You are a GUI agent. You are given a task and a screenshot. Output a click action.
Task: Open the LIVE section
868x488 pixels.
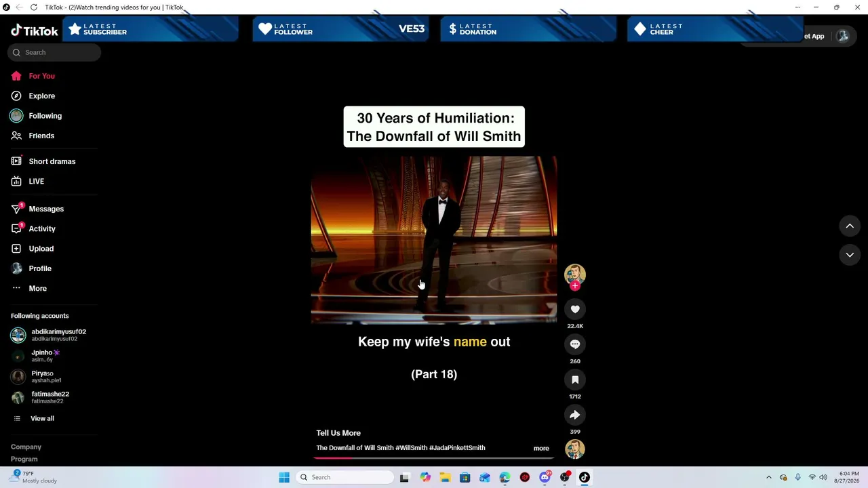pyautogui.click(x=36, y=181)
